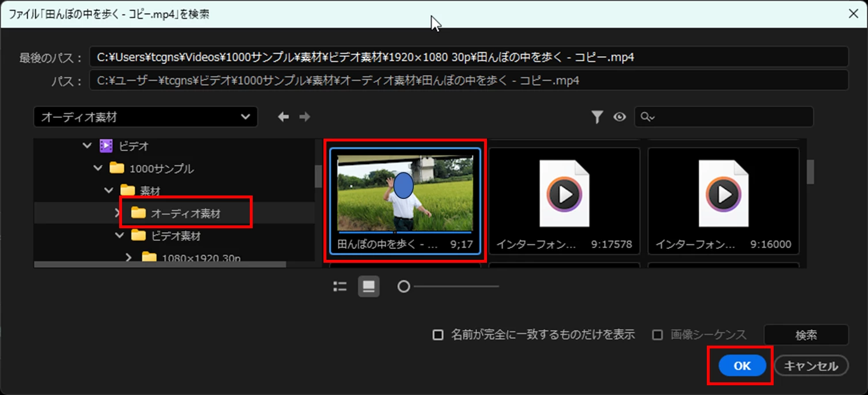Click the 9;17 duration text
Image resolution: width=868 pixels, height=395 pixels.
[x=462, y=244]
